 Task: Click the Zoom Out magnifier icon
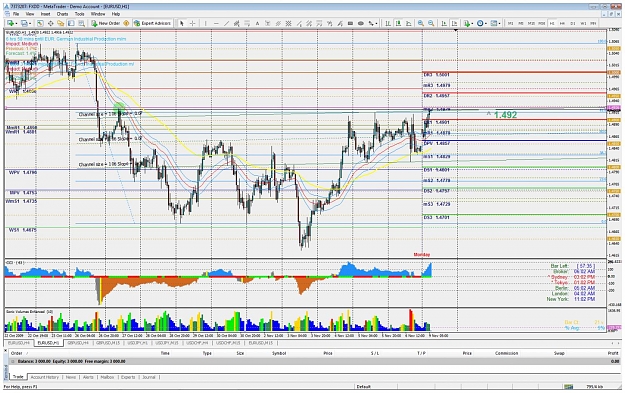click(431, 23)
